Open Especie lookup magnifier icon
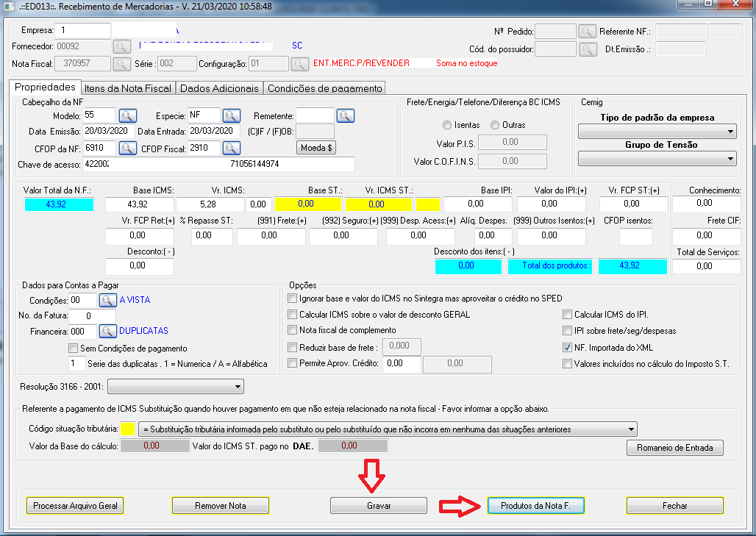 click(x=232, y=115)
